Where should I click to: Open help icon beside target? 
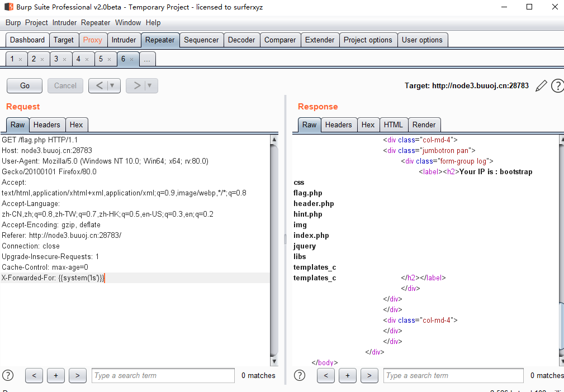(x=557, y=86)
